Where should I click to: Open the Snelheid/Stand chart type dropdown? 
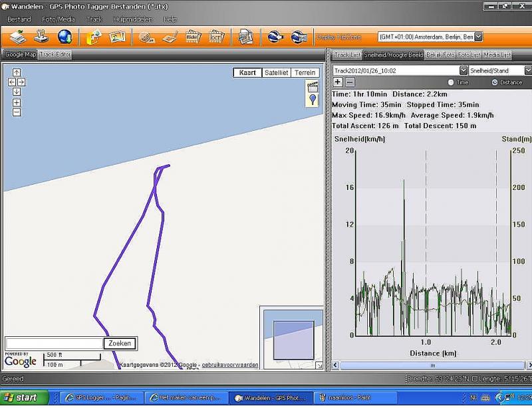528,70
